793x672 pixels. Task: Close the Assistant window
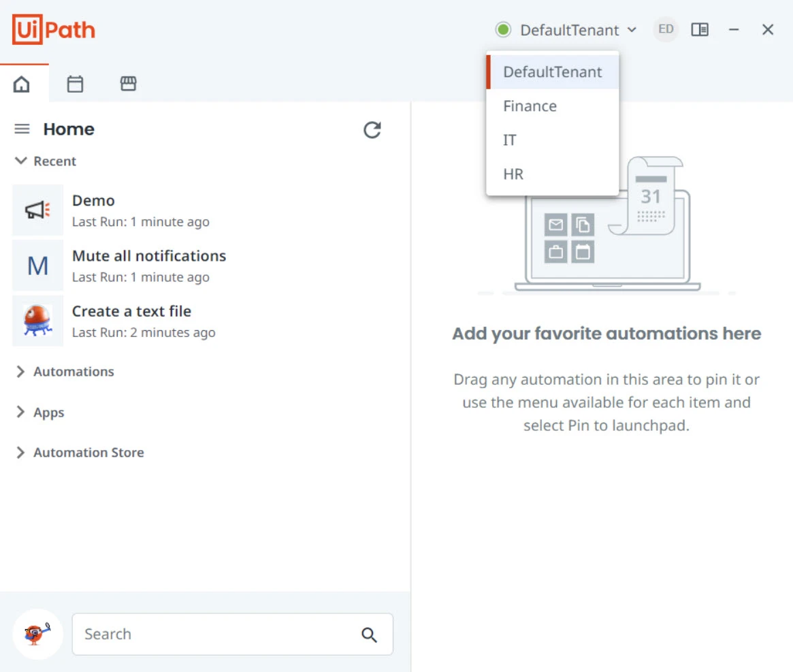tap(768, 30)
